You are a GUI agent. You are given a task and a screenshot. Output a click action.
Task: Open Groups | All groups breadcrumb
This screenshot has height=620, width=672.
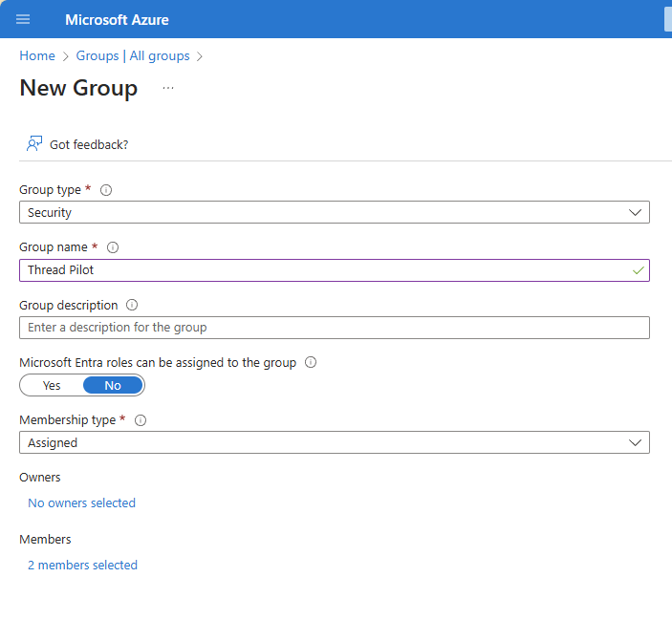click(133, 55)
